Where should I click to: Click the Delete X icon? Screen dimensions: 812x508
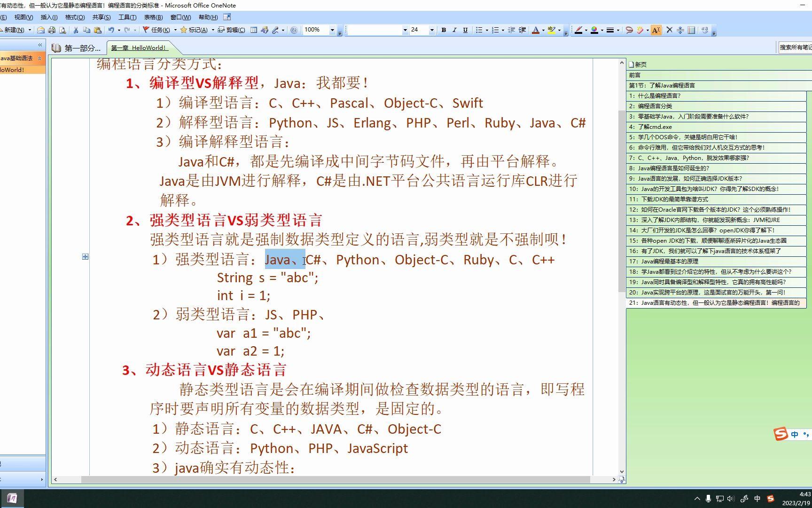pos(670,30)
